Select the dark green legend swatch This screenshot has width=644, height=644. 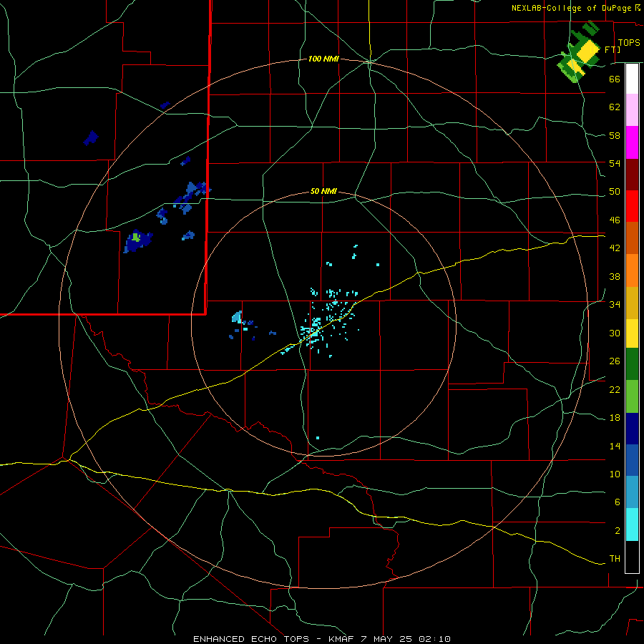click(x=632, y=364)
